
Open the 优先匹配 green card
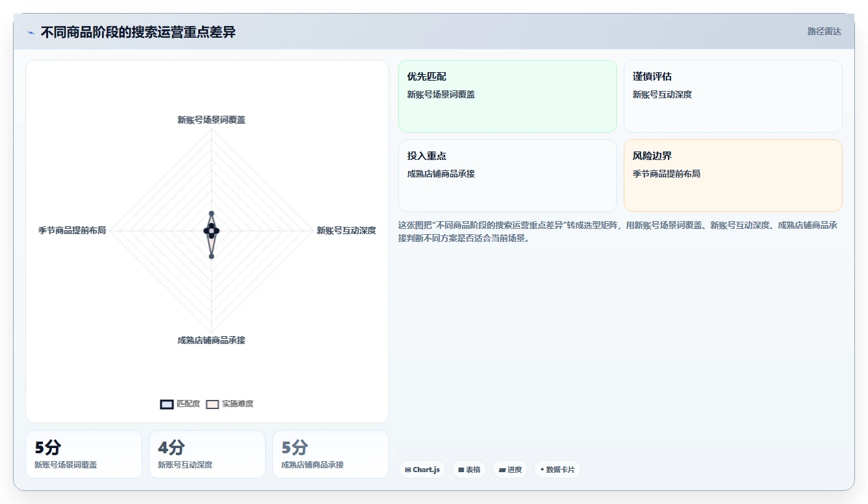point(507,96)
